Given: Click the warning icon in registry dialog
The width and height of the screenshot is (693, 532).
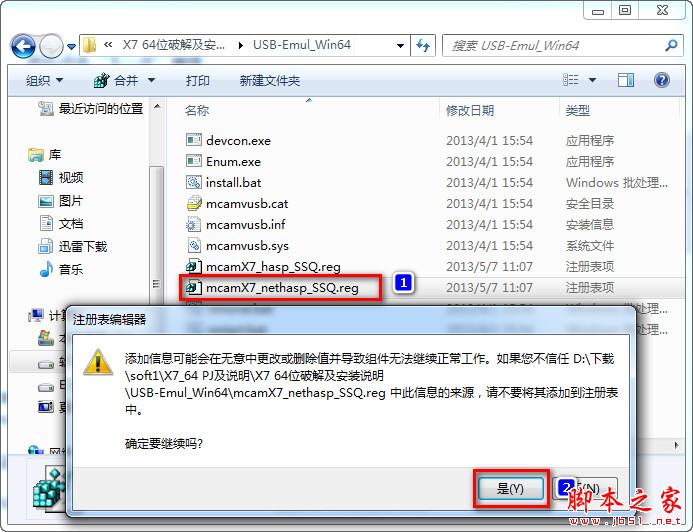Looking at the screenshot, I should [98, 362].
